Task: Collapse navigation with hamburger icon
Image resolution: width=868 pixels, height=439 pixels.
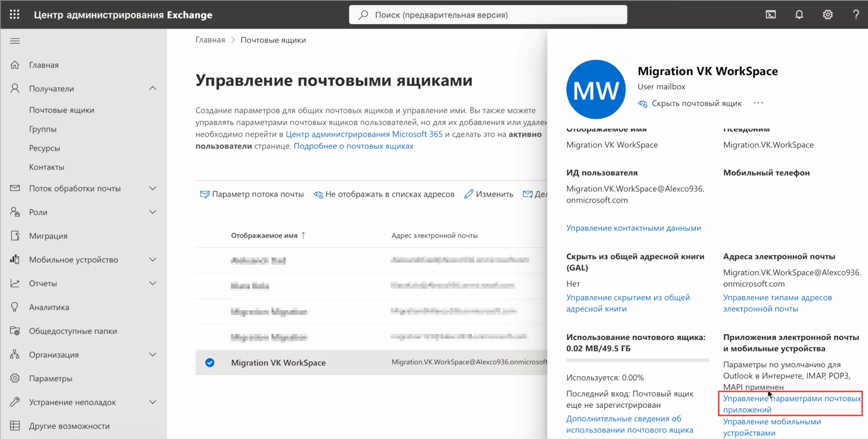Action: coord(15,41)
